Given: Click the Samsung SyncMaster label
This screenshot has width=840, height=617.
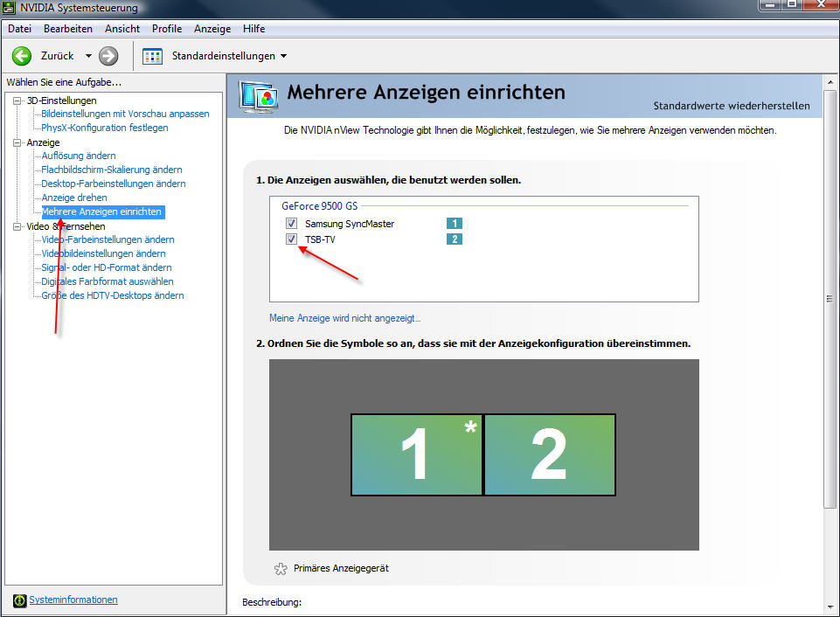Looking at the screenshot, I should (350, 224).
